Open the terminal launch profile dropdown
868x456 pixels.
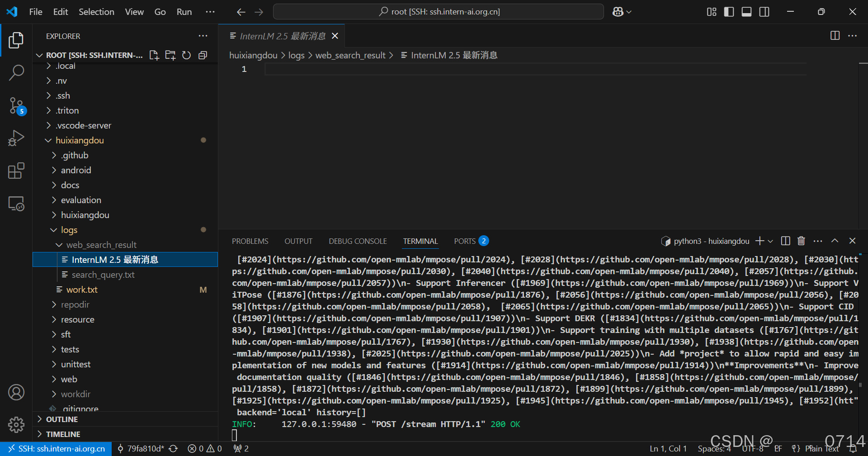tap(770, 241)
